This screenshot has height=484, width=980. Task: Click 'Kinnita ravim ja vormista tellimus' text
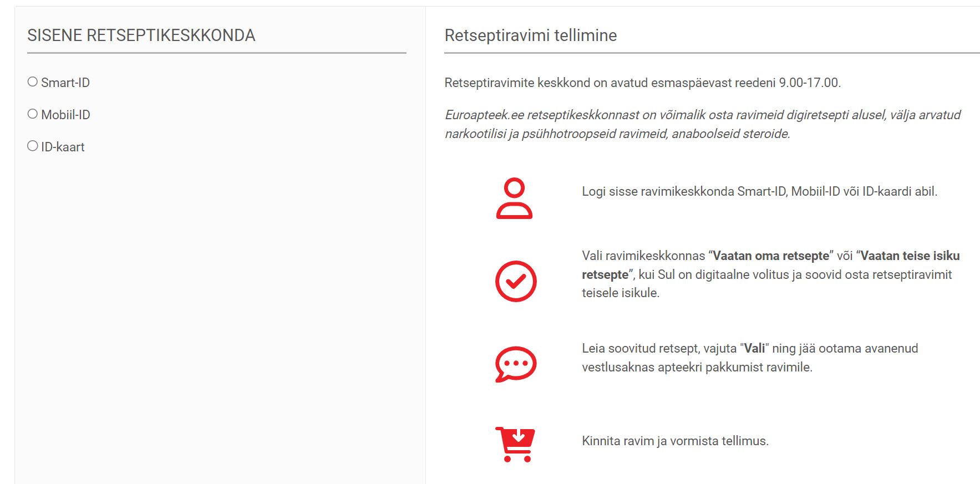coord(676,441)
